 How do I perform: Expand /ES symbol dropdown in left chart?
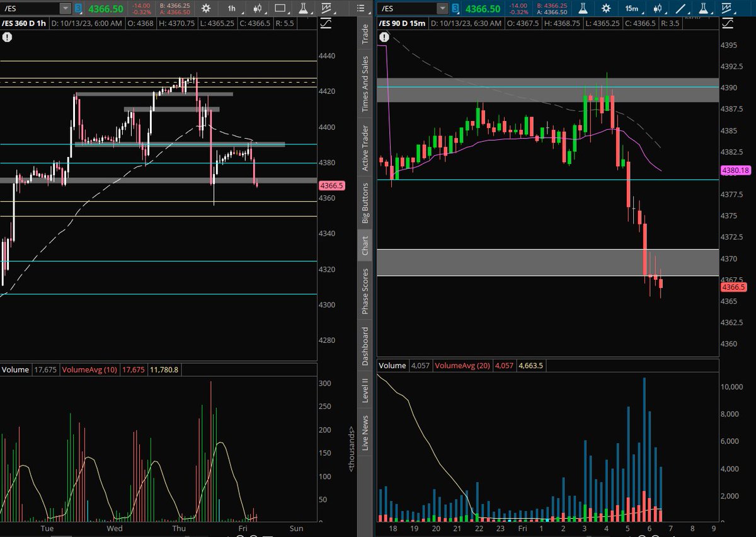[x=66, y=8]
